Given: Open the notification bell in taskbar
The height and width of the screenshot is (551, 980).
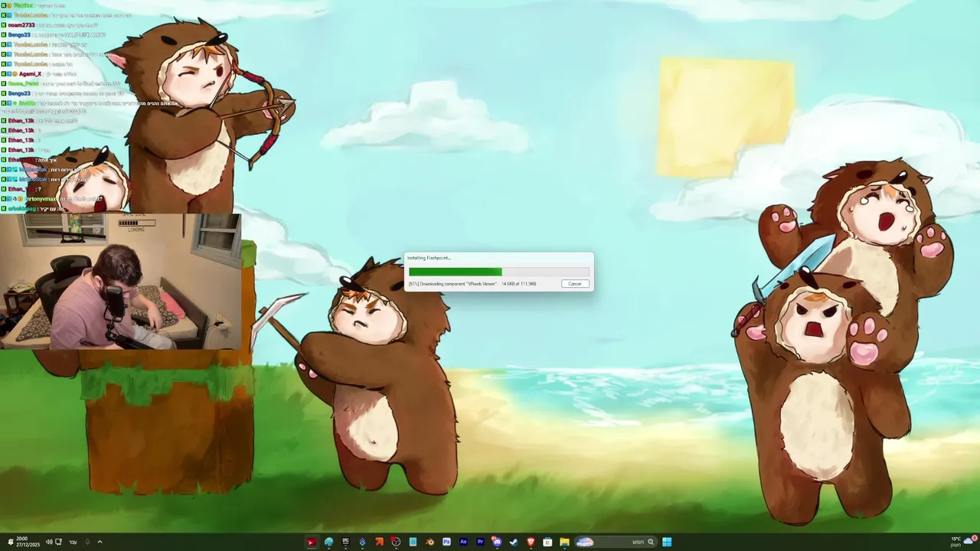Looking at the screenshot, I should 11,542.
